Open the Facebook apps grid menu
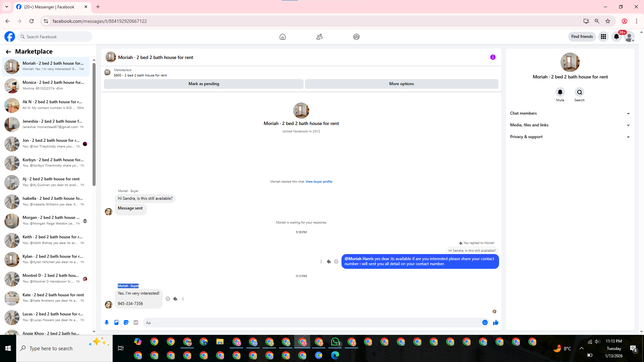The height and width of the screenshot is (362, 644). click(x=603, y=37)
